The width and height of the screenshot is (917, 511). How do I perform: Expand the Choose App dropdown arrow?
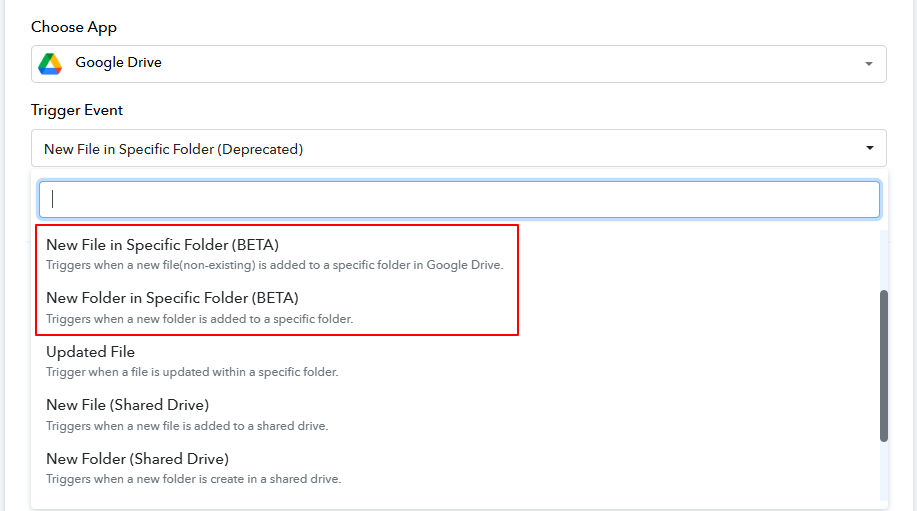(x=867, y=64)
